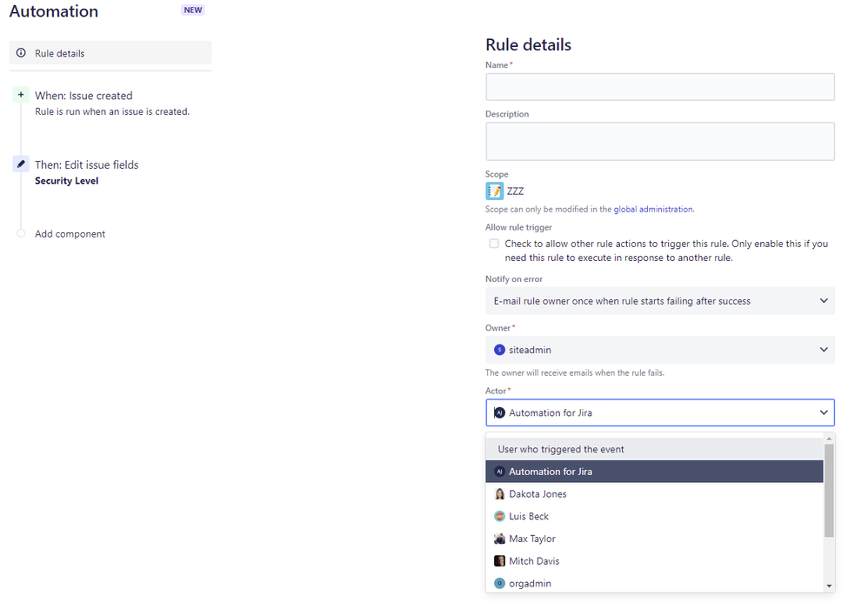Click the Dakota Jones avatar
Viewport: 868px width, 603px height.
pos(499,494)
